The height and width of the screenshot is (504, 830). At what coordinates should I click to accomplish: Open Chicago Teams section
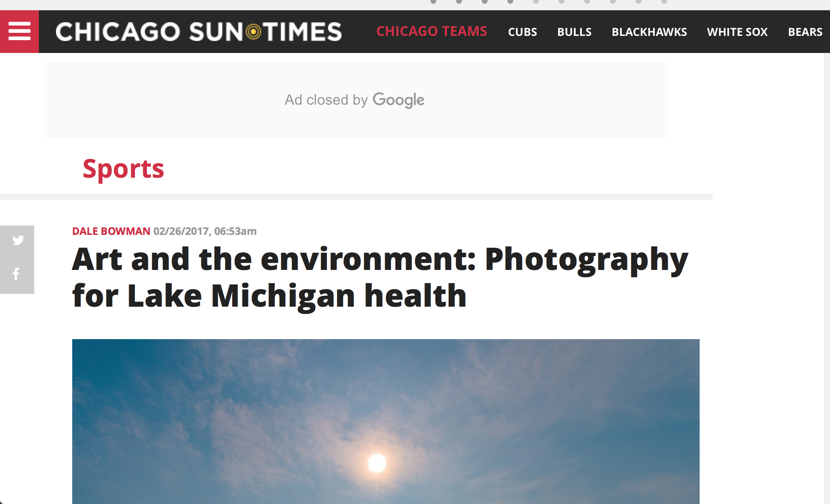pyautogui.click(x=432, y=32)
